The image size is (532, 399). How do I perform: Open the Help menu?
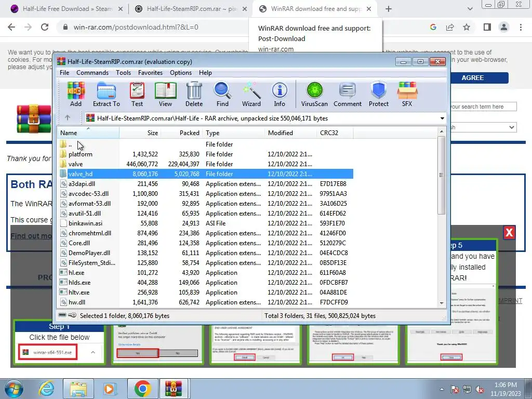click(x=205, y=73)
